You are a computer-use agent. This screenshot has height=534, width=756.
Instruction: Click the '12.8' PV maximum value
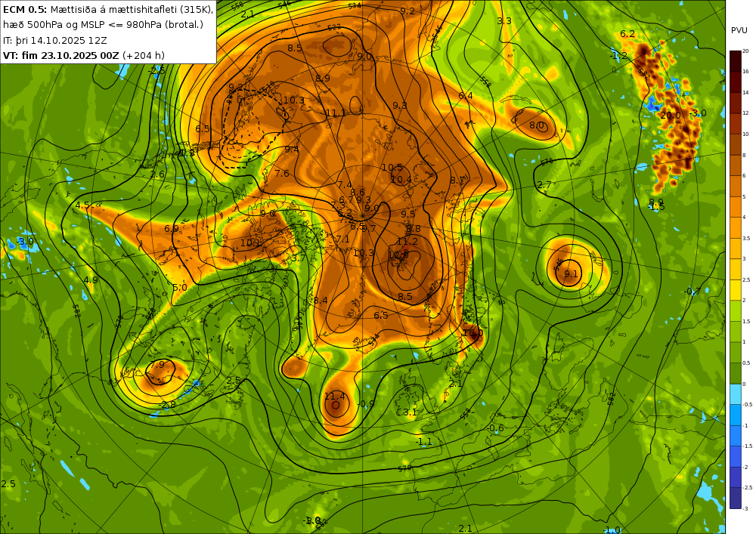398,254
